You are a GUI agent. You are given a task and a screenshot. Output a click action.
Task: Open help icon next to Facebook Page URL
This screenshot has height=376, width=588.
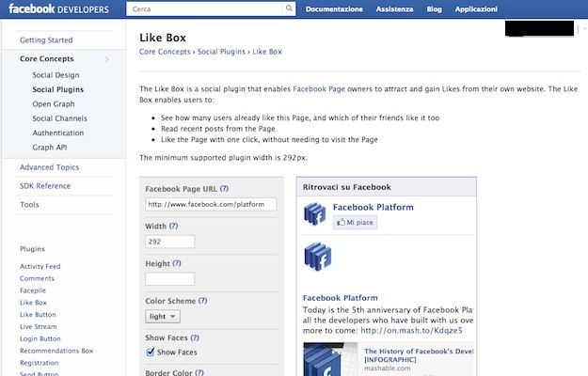coord(224,189)
